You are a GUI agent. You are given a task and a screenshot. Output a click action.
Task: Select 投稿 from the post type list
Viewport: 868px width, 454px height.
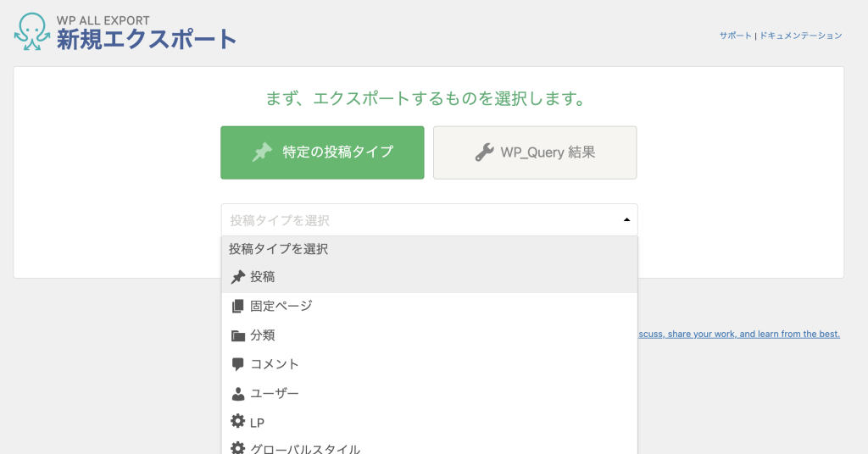coord(263,277)
